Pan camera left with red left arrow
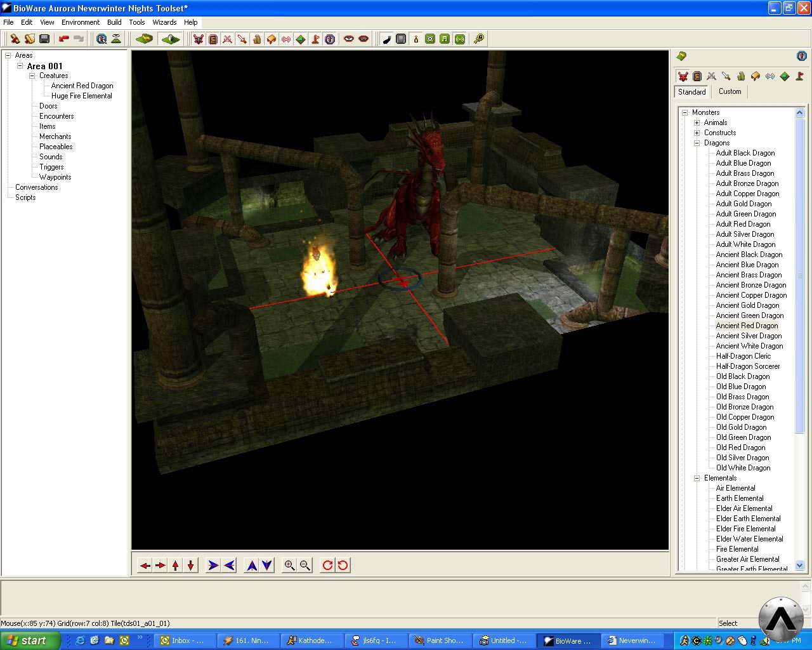The height and width of the screenshot is (650, 812). (x=145, y=565)
